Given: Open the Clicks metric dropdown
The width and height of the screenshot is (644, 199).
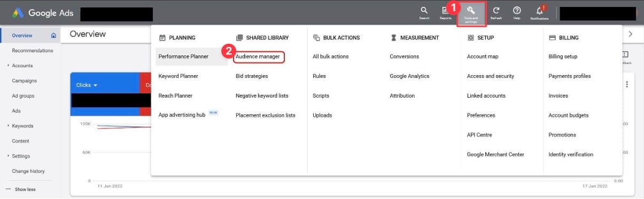Looking at the screenshot, I should (87, 85).
